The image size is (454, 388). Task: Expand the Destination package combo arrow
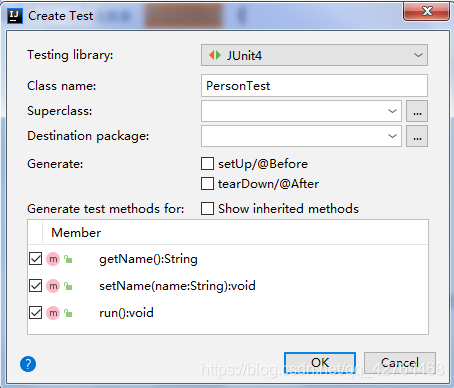pyautogui.click(x=392, y=136)
